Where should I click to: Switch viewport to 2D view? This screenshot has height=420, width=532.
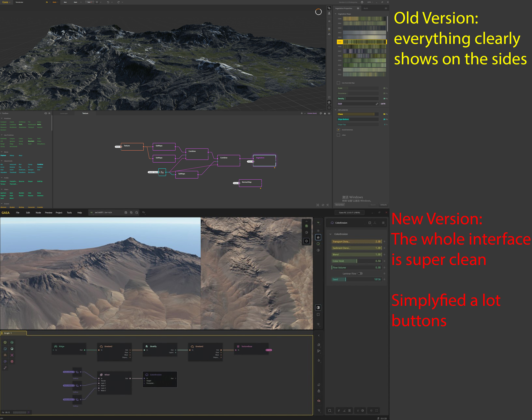tap(329, 21)
